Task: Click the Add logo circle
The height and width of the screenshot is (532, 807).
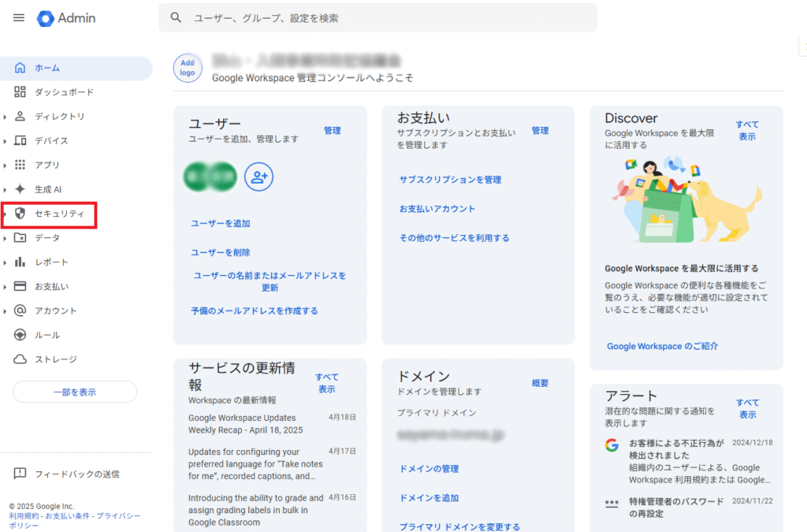Action: [188, 68]
